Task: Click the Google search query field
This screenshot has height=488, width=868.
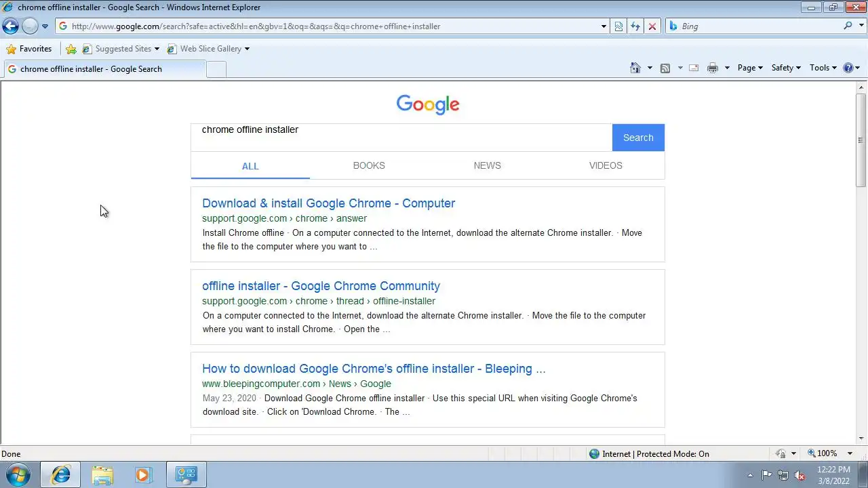Action: pyautogui.click(x=401, y=138)
